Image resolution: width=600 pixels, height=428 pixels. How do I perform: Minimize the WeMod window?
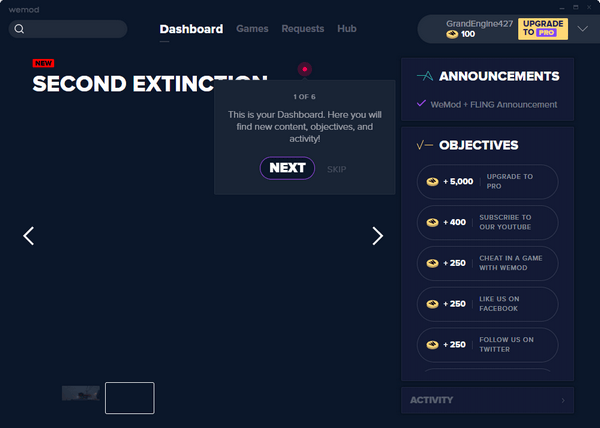tap(562, 8)
